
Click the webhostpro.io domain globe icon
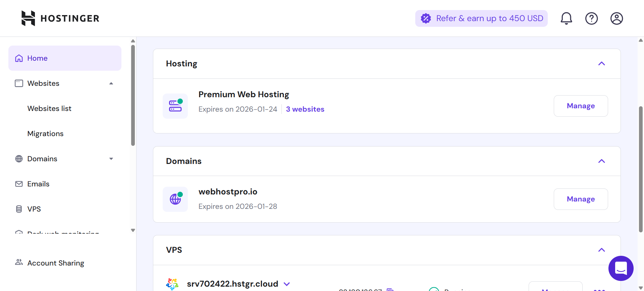pyautogui.click(x=175, y=199)
